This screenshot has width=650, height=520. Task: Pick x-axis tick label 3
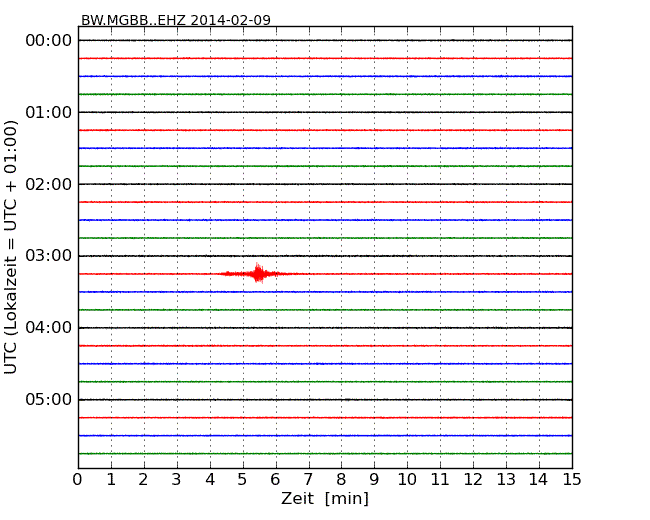pyautogui.click(x=177, y=480)
